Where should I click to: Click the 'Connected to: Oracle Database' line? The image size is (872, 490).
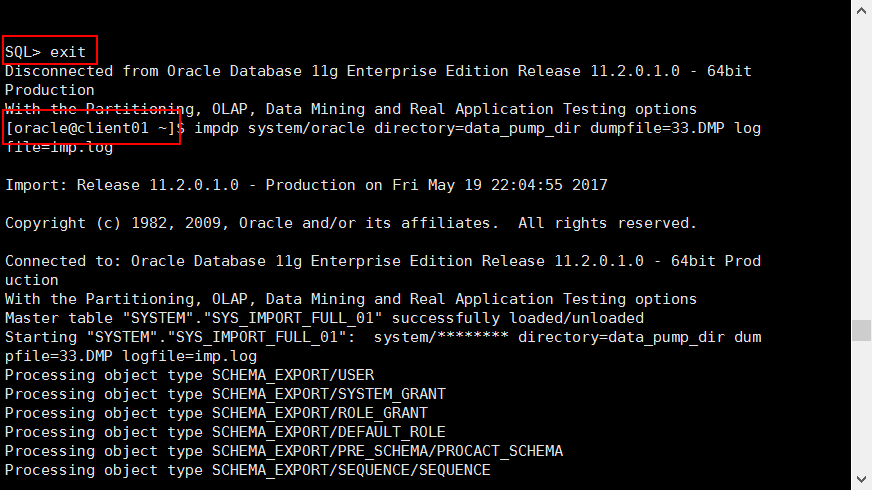(383, 261)
